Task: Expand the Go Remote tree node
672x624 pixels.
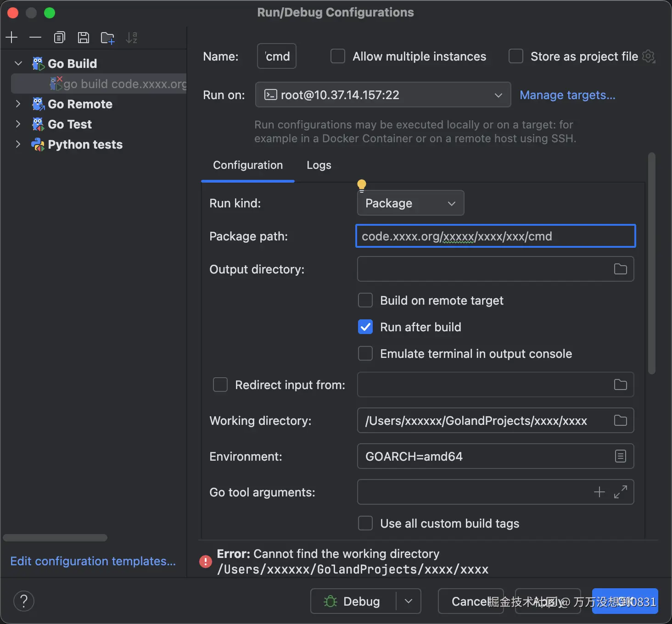Action: point(18,104)
